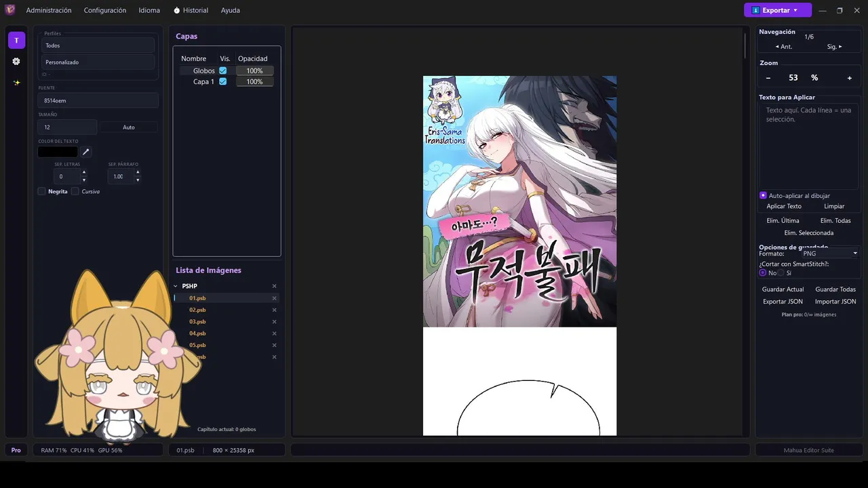This screenshot has width=868, height=488.
Task: Enable Negrita bold checkbox
Action: point(42,191)
